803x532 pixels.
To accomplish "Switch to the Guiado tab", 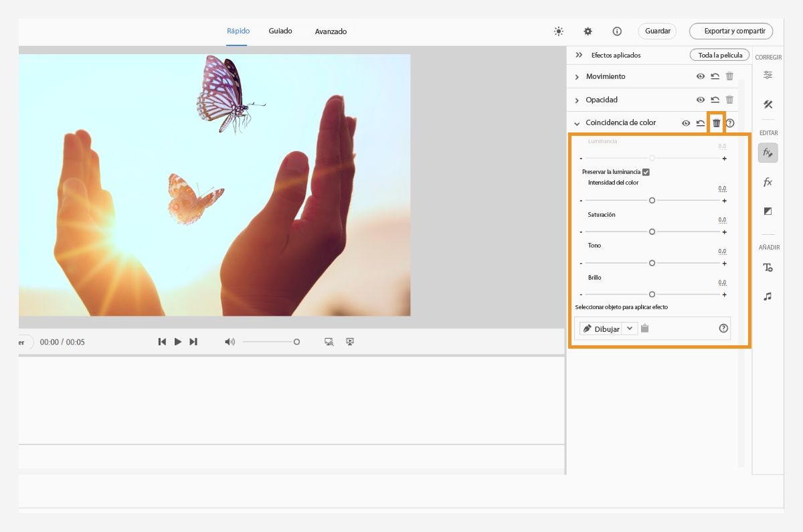I will (x=280, y=31).
